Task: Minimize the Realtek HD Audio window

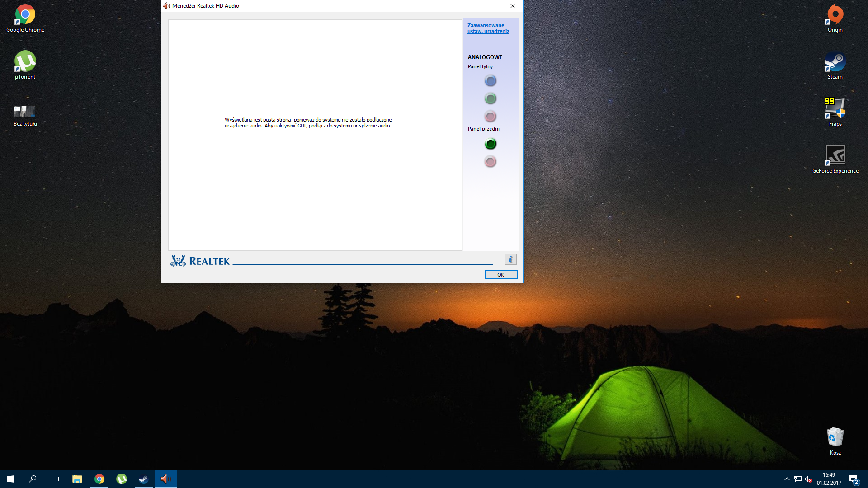Action: [x=471, y=6]
